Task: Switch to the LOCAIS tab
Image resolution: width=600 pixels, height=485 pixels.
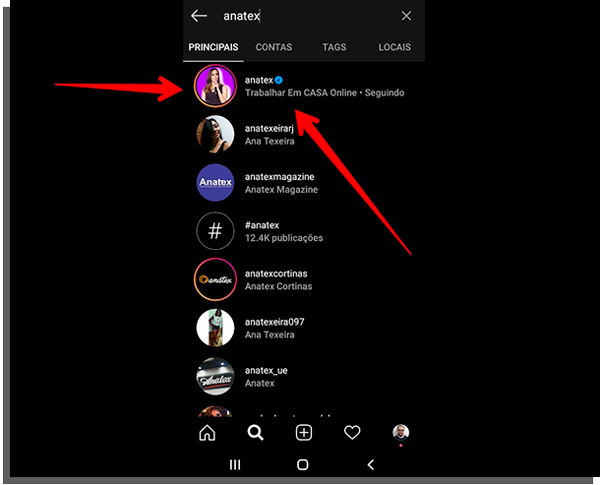Action: click(395, 47)
